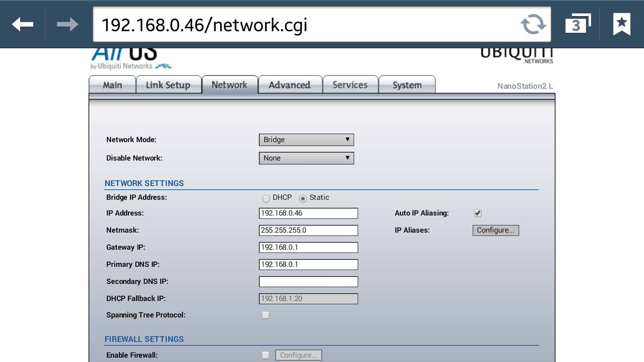
Task: Tap the browser back arrow
Action: coord(22,24)
